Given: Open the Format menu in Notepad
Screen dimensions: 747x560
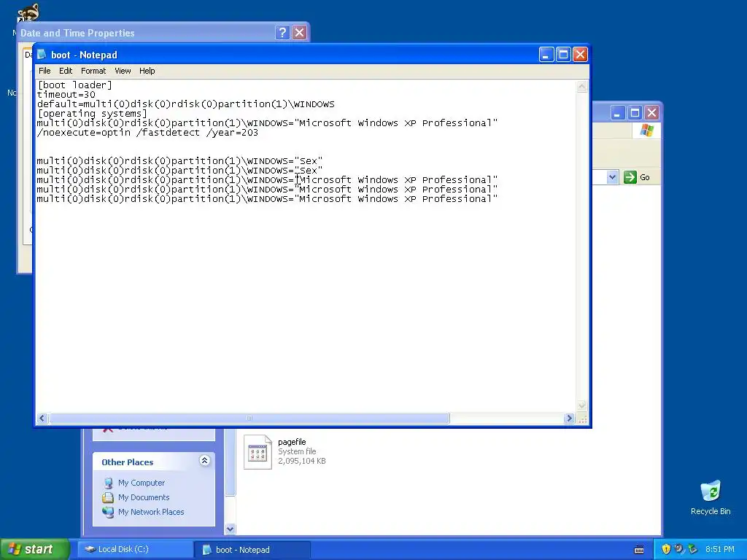Looking at the screenshot, I should coord(93,71).
